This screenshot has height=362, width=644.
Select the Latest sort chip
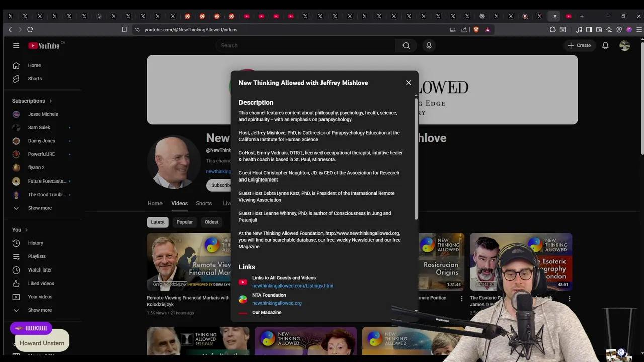pyautogui.click(x=157, y=222)
